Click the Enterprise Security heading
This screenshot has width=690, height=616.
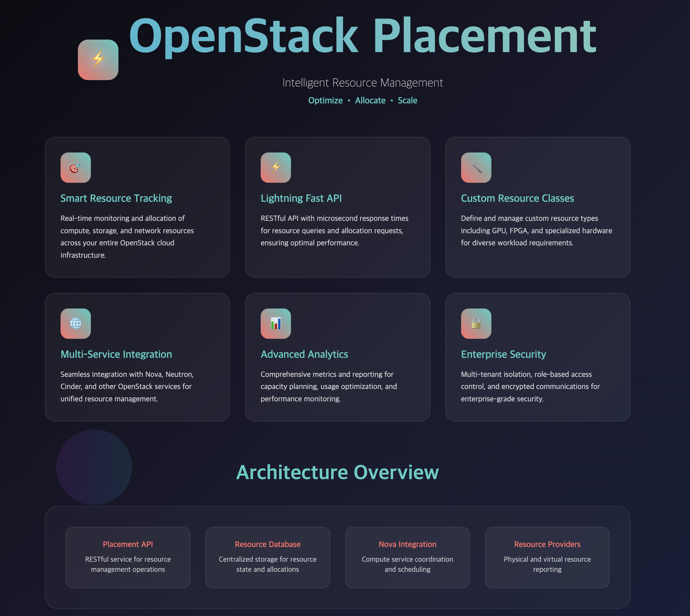[x=503, y=354]
